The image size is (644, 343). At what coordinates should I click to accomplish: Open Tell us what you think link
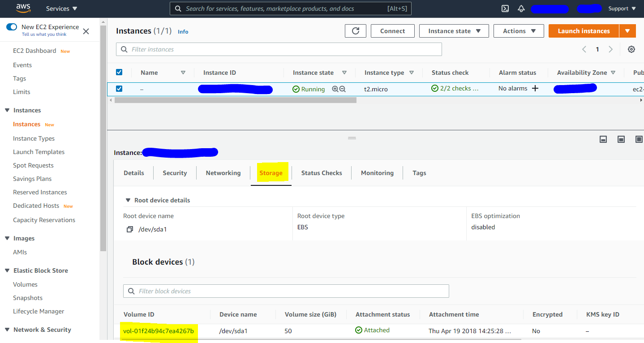tap(44, 34)
